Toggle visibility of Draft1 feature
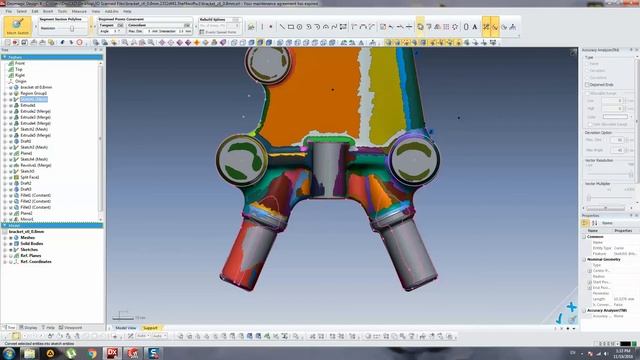 coord(11,141)
